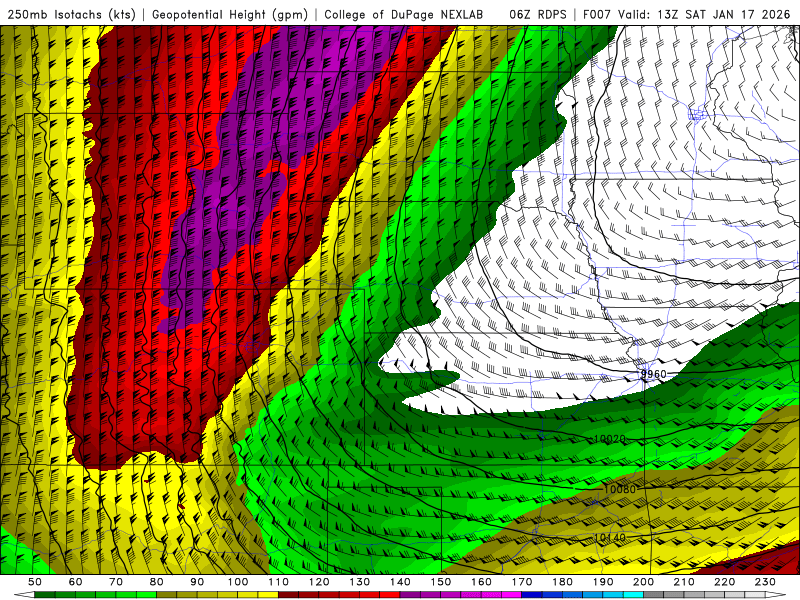Image resolution: width=800 pixels, height=600 pixels.
Task: Click the 160 value on the color scale
Action: coord(481,582)
